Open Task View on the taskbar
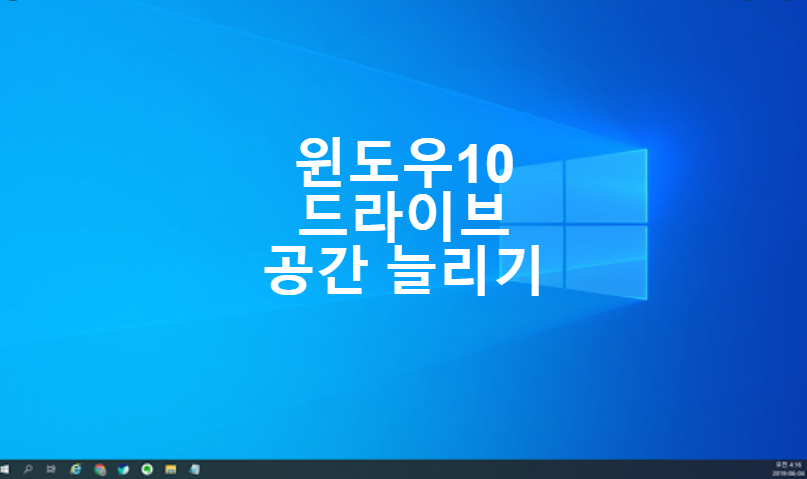The image size is (807, 479). (x=51, y=469)
